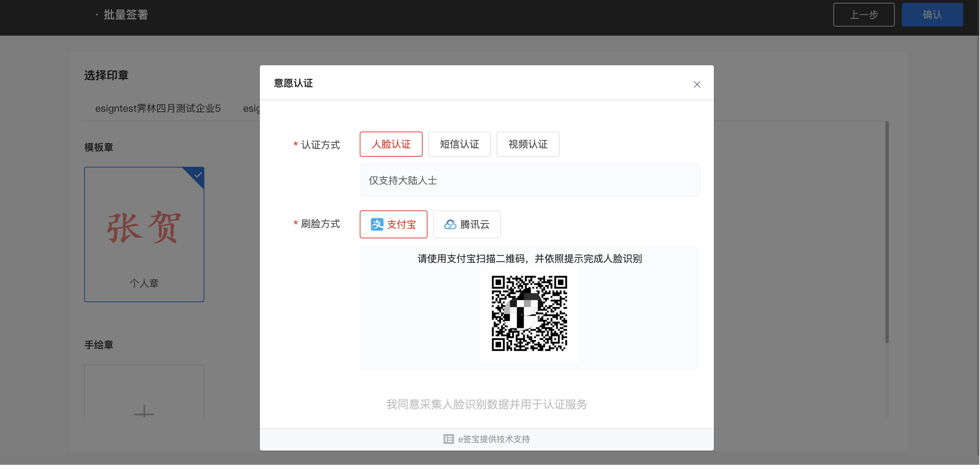The height and width of the screenshot is (469, 980).
Task: Select 人脸认证 authentication method
Action: (x=391, y=144)
